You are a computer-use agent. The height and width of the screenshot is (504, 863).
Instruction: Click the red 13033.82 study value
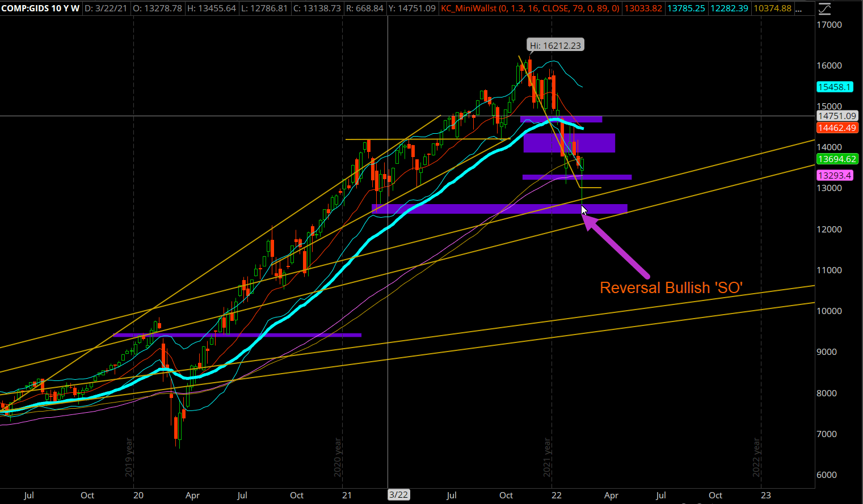[643, 9]
